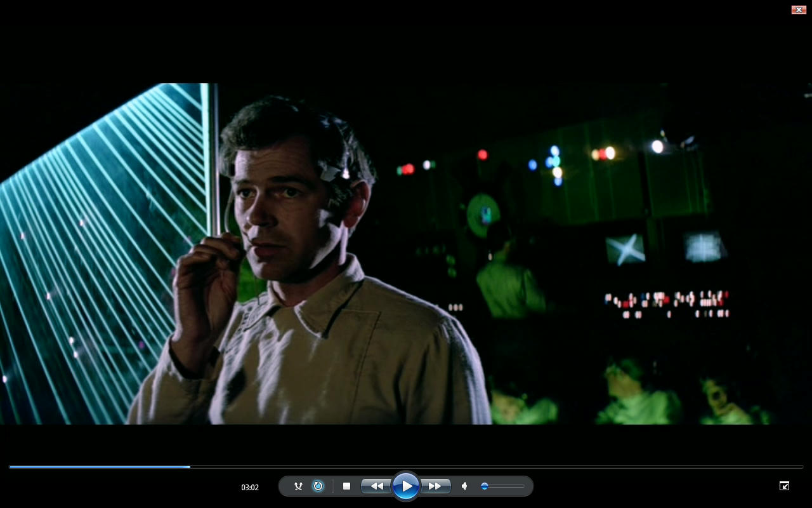This screenshot has width=812, height=508.
Task: Rewind with the previous button
Action: click(x=377, y=486)
